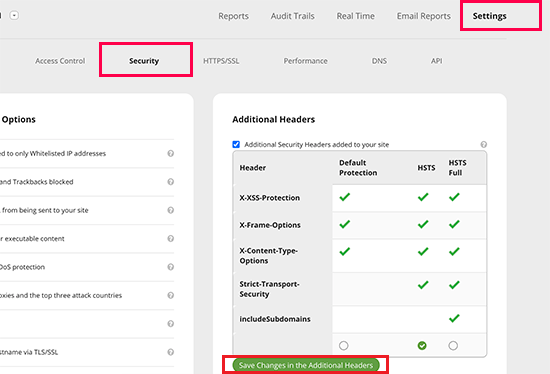Click the Additional Headers panel title

coord(274,119)
